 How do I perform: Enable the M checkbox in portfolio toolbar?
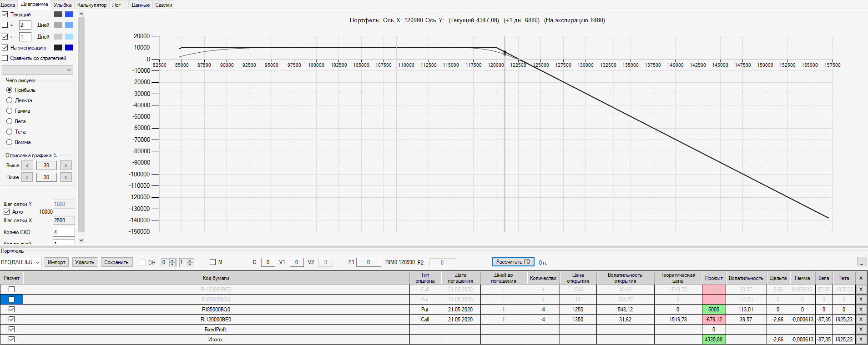pyautogui.click(x=212, y=262)
